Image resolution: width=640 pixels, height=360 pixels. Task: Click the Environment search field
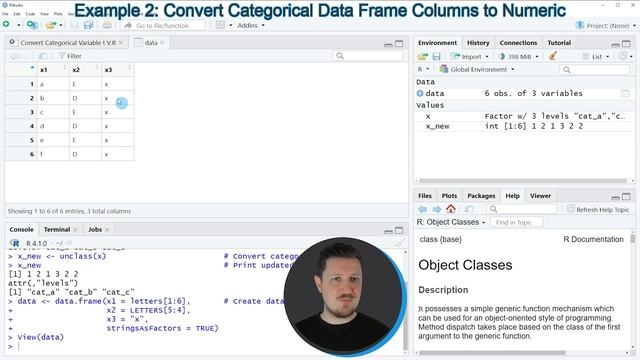pyautogui.click(x=594, y=70)
